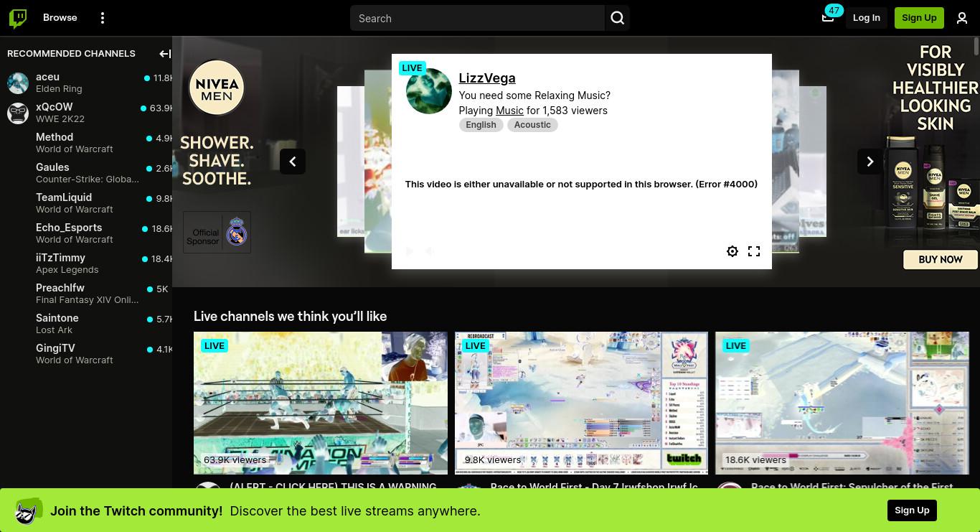
Task: Click BUY NOW on Nivea ad
Action: click(941, 259)
